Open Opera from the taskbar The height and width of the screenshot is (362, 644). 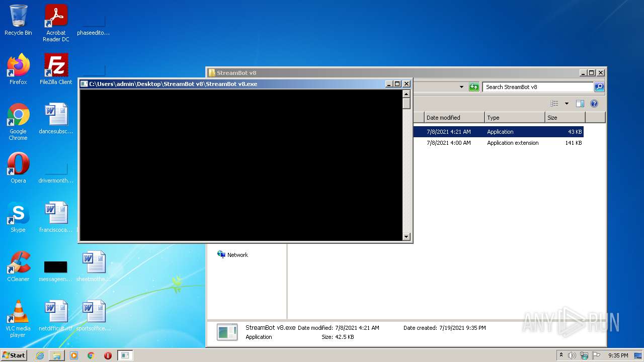coord(108,355)
